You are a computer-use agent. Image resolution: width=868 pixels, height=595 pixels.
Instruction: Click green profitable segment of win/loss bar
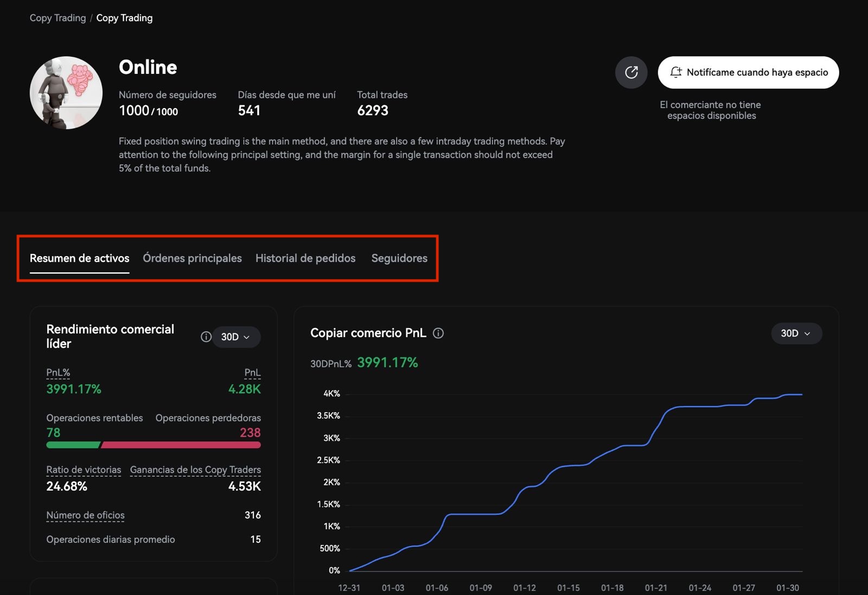coord(73,445)
